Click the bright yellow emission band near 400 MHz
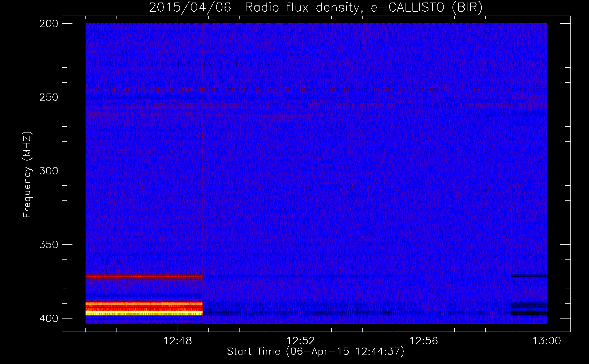This screenshot has width=589, height=364. point(144,313)
